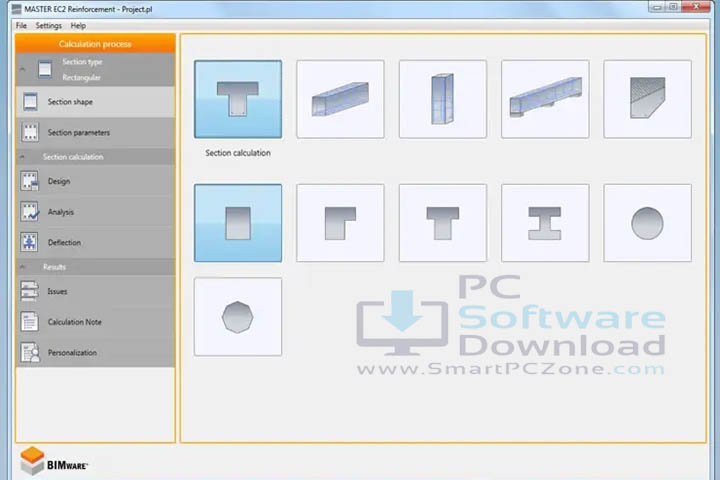Click the Deflection step icon

click(30, 242)
